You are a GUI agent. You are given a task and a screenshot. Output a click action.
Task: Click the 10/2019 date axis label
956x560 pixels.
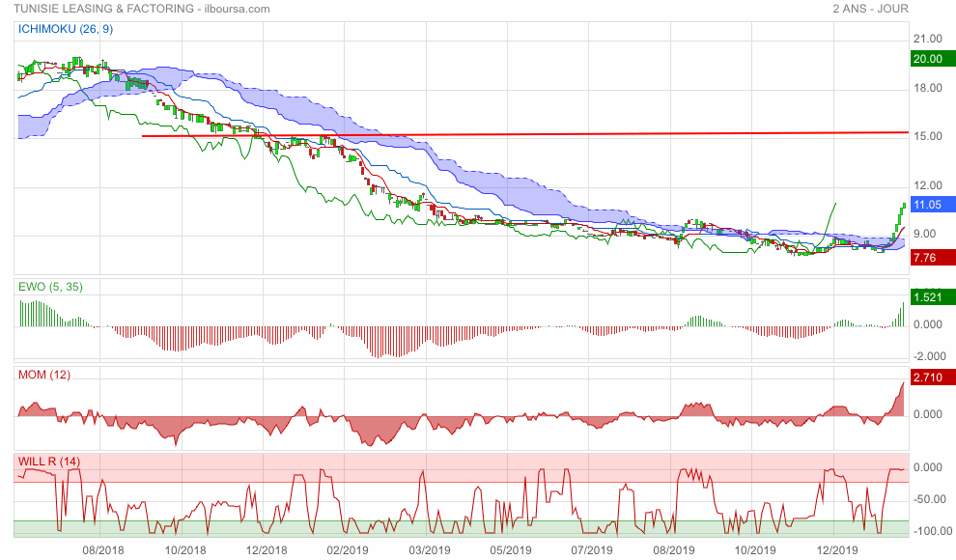click(755, 550)
